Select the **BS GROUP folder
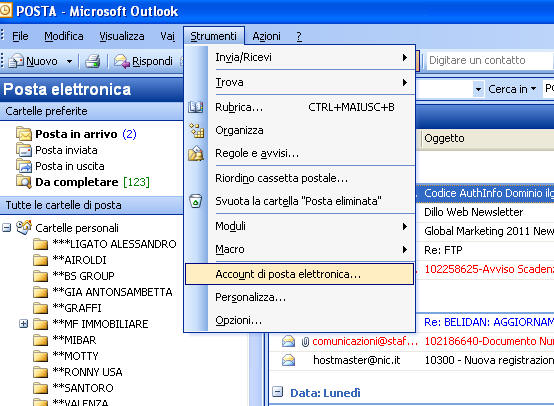This screenshot has height=406, width=554. [x=83, y=276]
